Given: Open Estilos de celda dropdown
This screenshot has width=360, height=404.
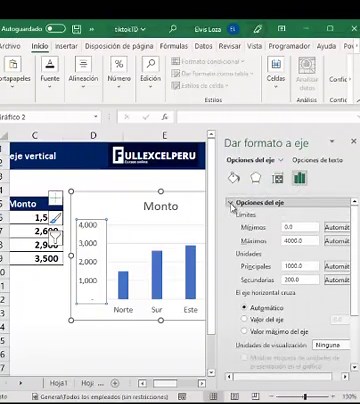Looking at the screenshot, I should coord(200,85).
